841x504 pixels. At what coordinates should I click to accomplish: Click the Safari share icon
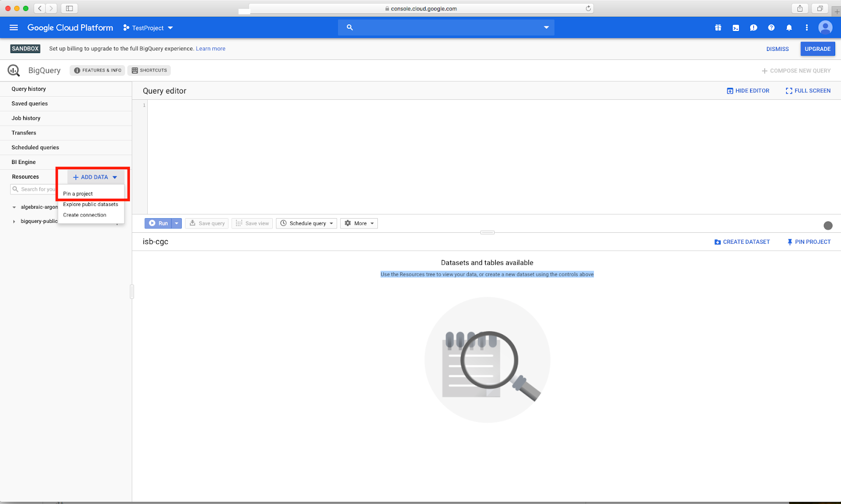(800, 8)
